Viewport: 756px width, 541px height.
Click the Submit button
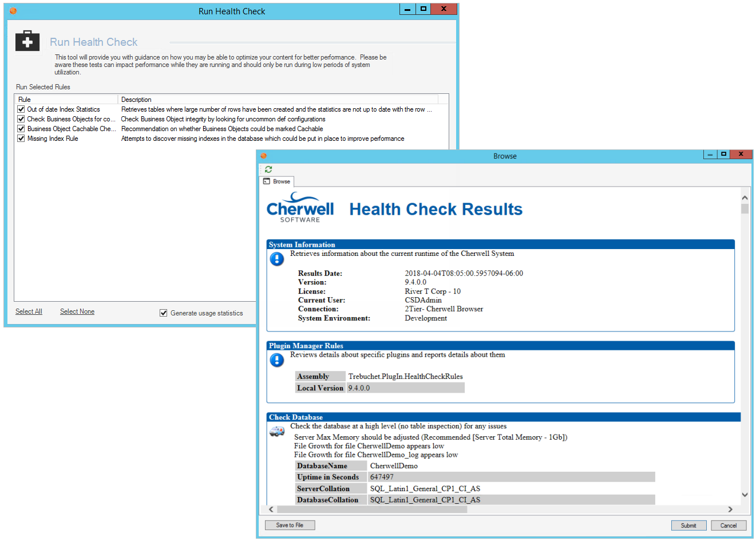point(688,526)
